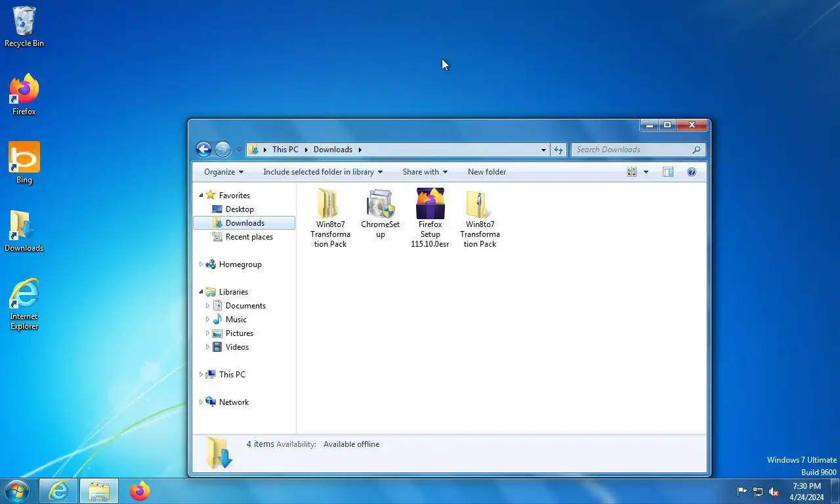Click the arrow before This PC breadcrumb
Image resolution: width=840 pixels, height=504 pixels.
tap(265, 150)
